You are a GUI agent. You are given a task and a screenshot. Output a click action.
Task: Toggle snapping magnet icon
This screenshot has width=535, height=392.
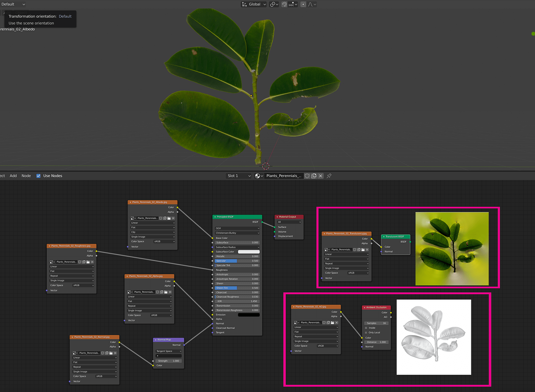pyautogui.click(x=284, y=4)
